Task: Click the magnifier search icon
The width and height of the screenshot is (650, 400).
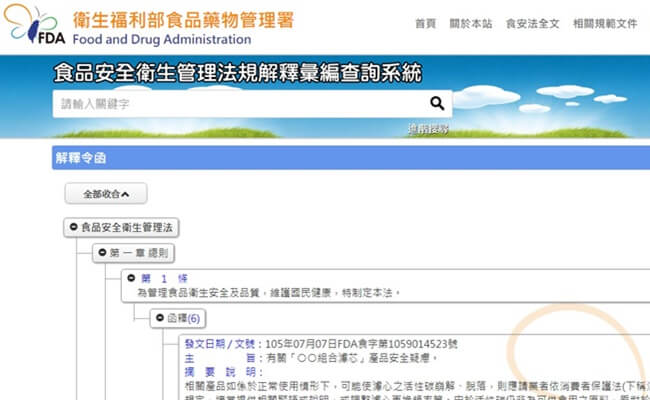Action: [x=436, y=103]
